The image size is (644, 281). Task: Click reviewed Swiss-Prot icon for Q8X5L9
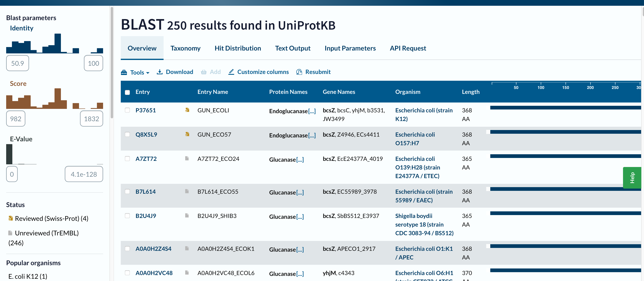pos(187,134)
